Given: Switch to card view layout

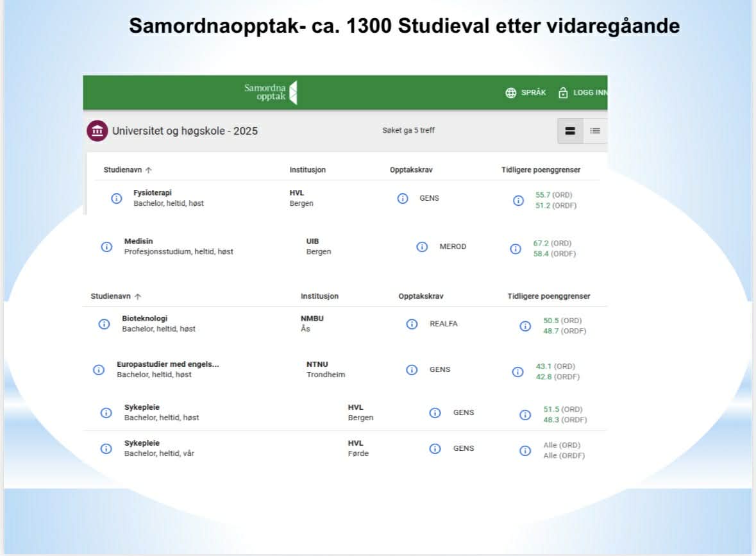Looking at the screenshot, I should click(569, 131).
